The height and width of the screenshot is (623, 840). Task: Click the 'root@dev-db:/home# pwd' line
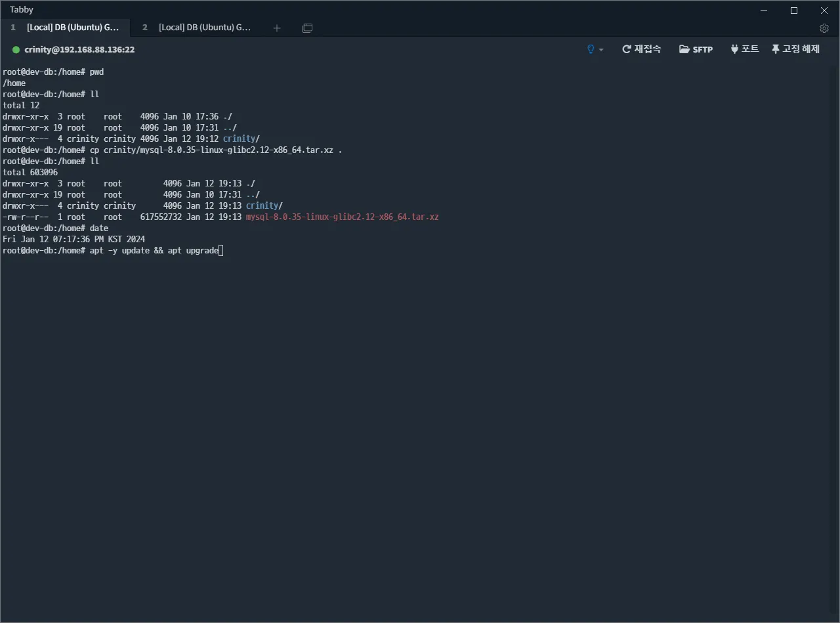click(53, 72)
